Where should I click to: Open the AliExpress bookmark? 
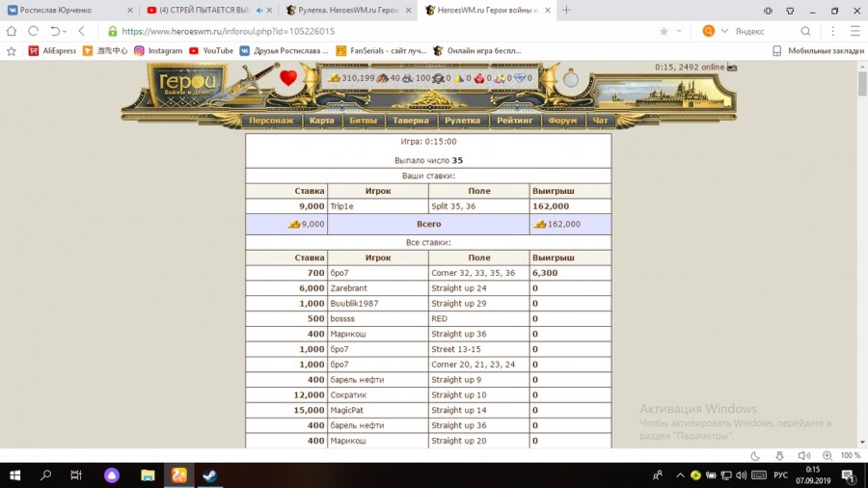pyautogui.click(x=53, y=50)
